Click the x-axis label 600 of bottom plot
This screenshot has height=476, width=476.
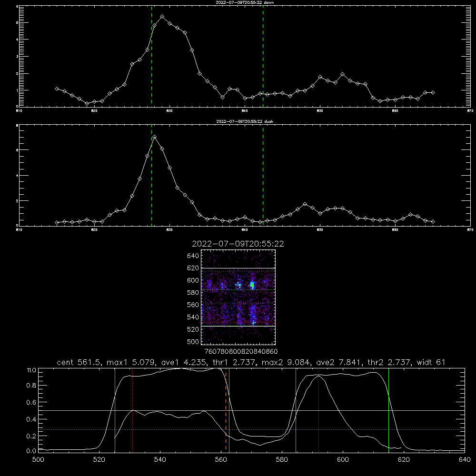click(343, 460)
